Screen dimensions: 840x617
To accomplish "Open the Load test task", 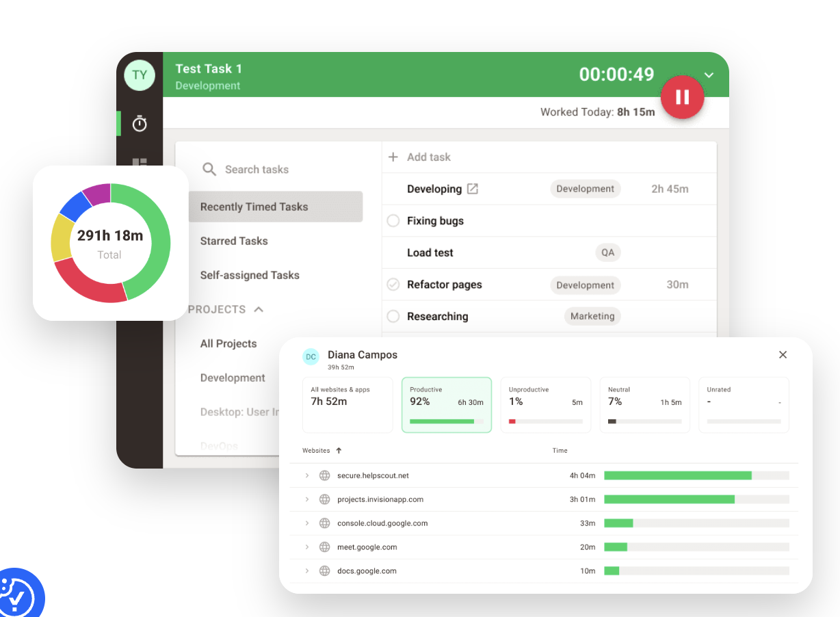I will 430,252.
